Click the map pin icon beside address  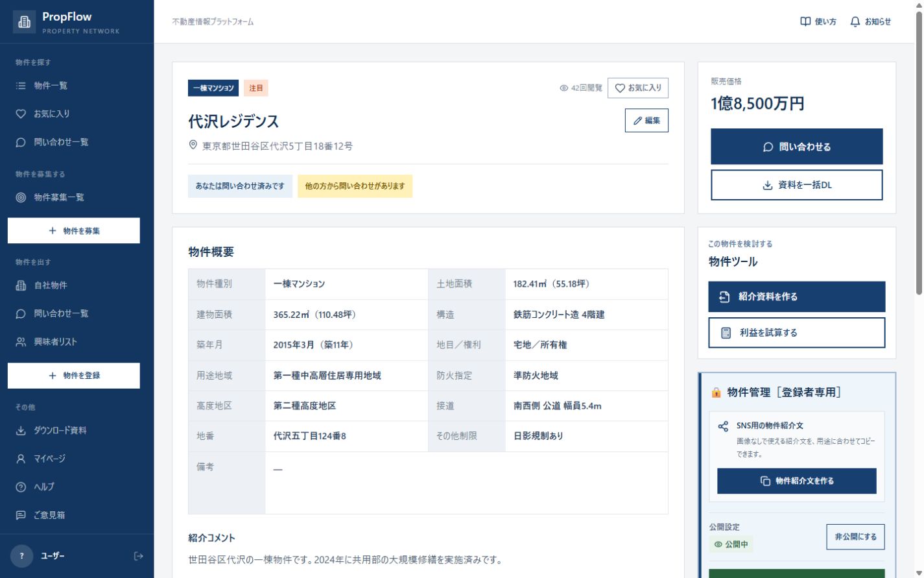tap(193, 145)
